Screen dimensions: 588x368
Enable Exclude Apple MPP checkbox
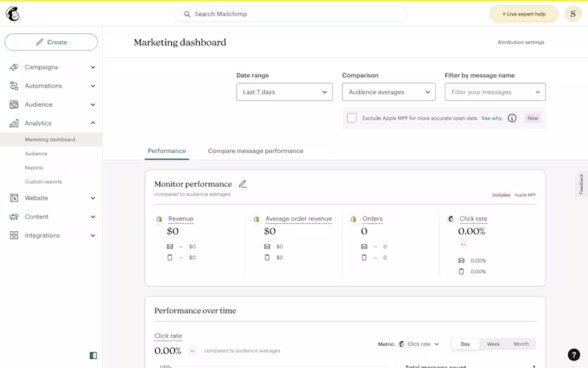tap(352, 118)
